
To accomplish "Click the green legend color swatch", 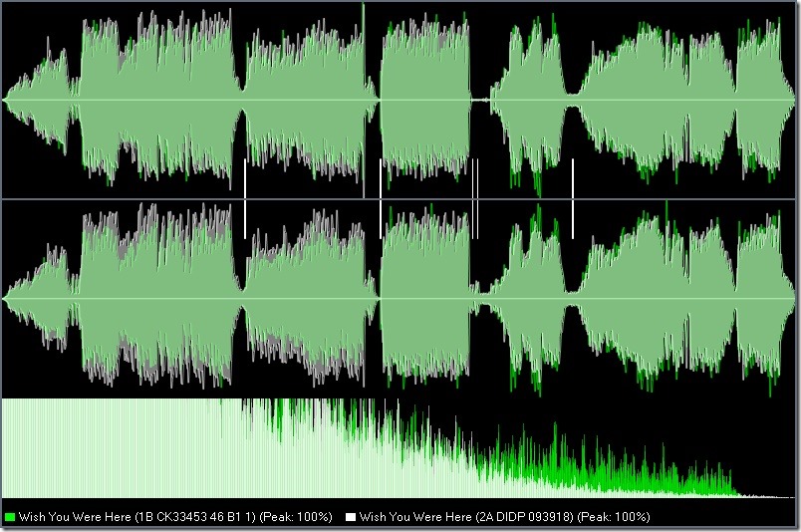I will pyautogui.click(x=9, y=517).
